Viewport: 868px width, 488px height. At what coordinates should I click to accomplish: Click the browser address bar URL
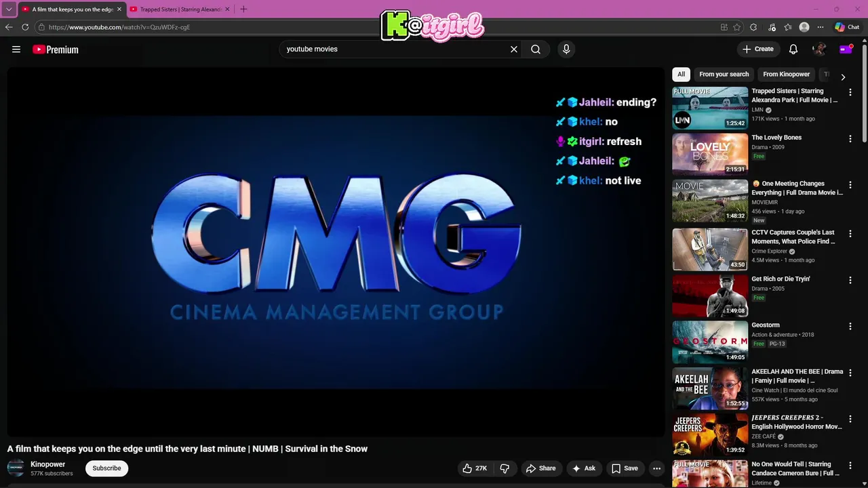point(119,27)
